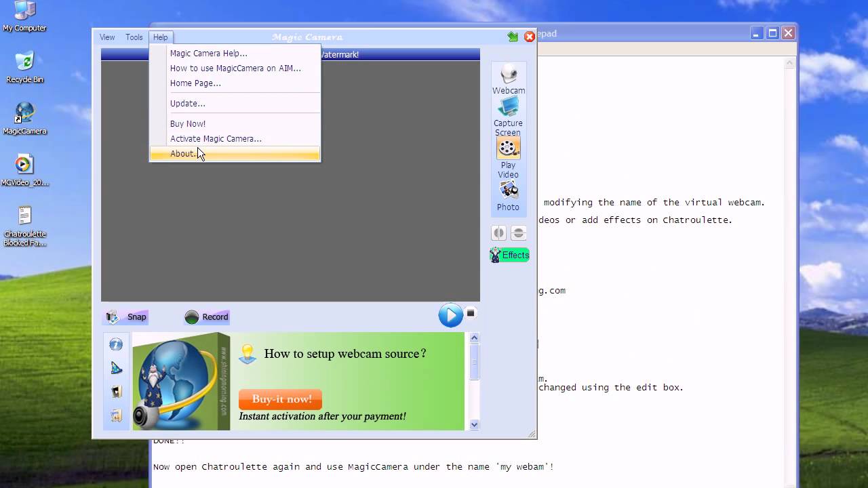Click the playing cards icon in sidebar
The image size is (868, 488).
pos(116,392)
